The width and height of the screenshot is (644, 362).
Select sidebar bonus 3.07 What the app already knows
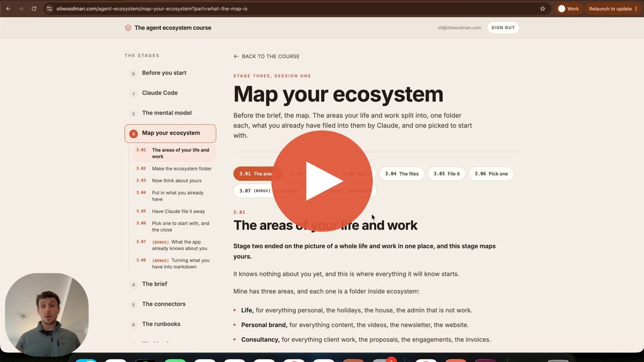[x=174, y=245]
